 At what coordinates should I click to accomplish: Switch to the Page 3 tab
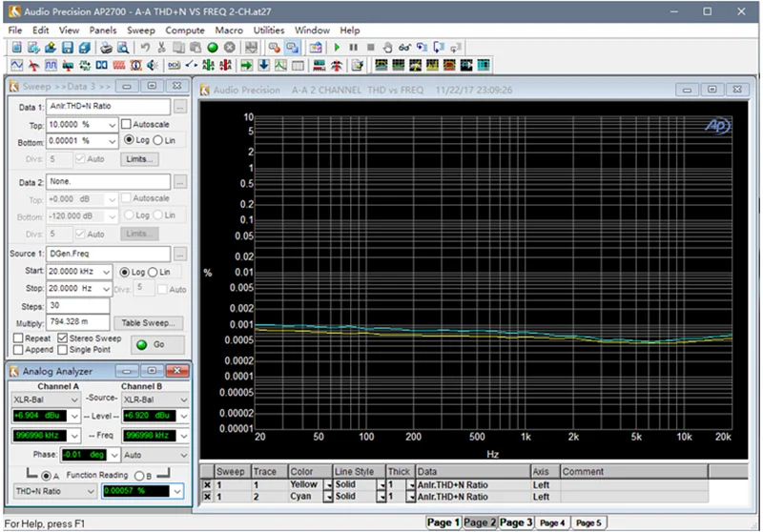tap(515, 522)
